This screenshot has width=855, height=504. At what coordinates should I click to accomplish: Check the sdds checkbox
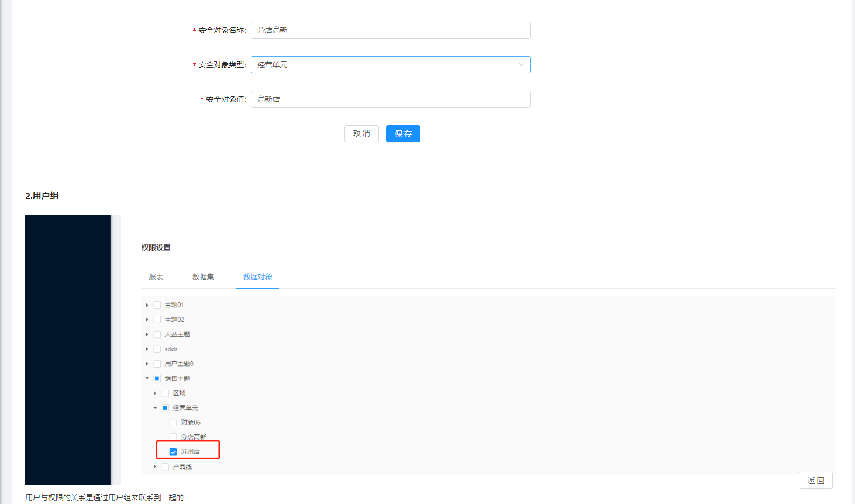[x=157, y=349]
